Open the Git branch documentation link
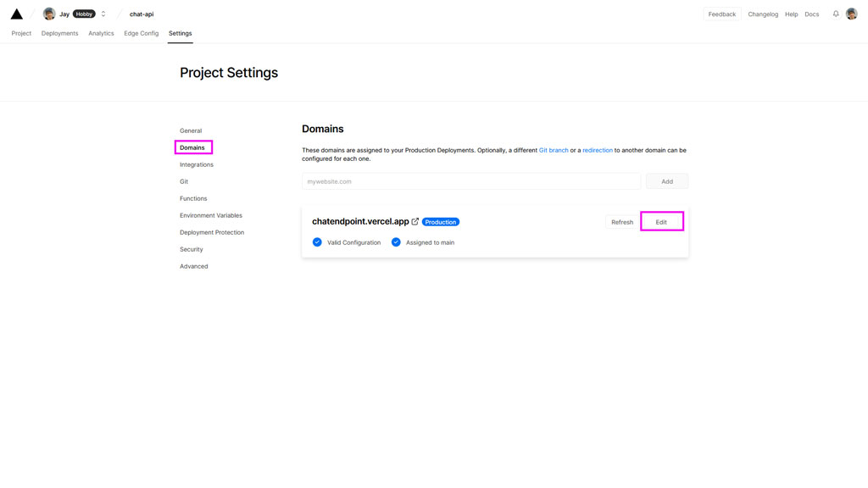 coord(554,150)
